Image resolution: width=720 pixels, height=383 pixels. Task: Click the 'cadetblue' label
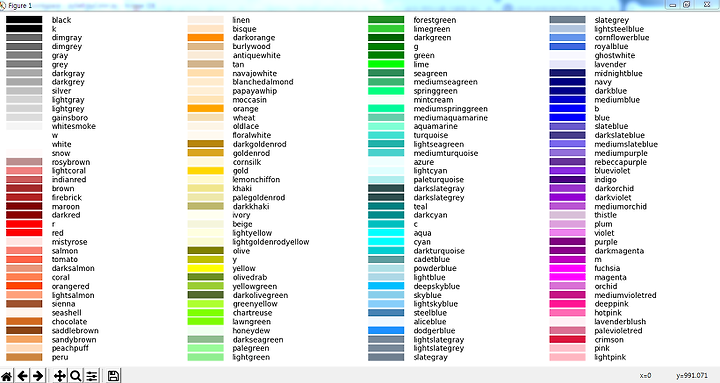click(432, 259)
